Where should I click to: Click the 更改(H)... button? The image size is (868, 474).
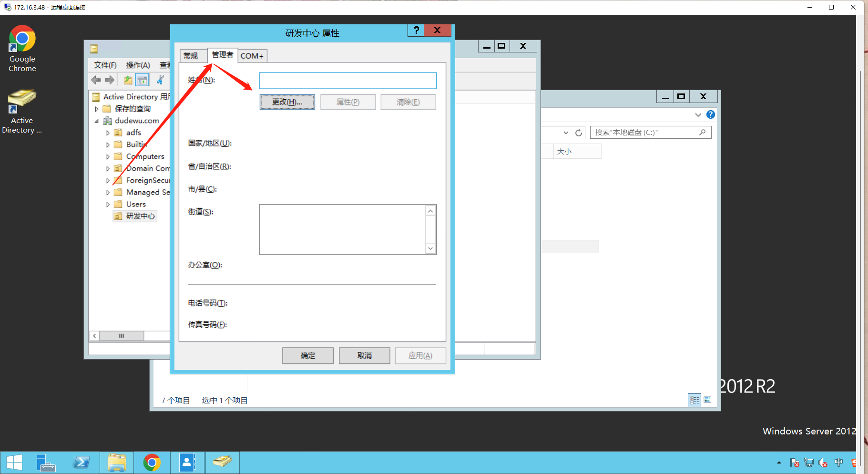pyautogui.click(x=287, y=102)
